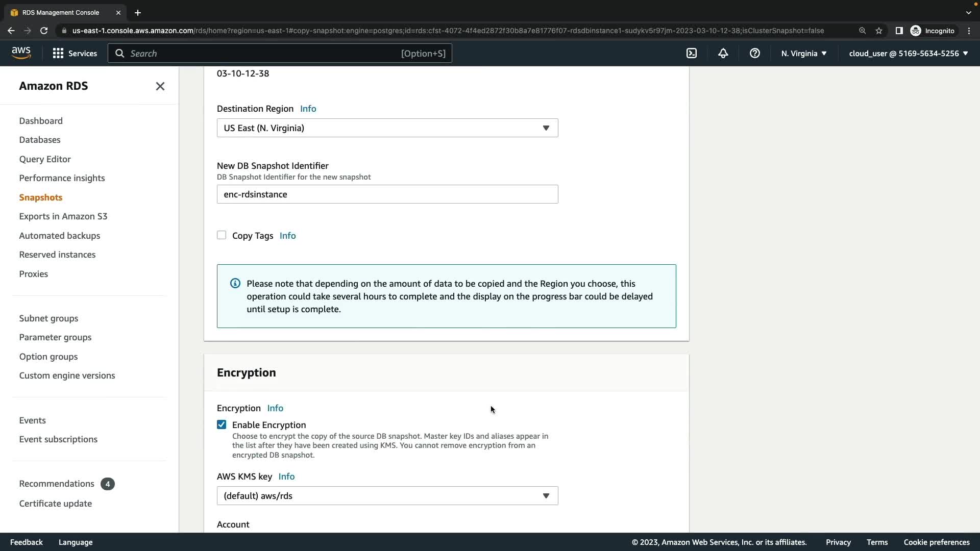The image size is (980, 551).
Task: Bookmark page with the star icon
Action: (x=879, y=31)
